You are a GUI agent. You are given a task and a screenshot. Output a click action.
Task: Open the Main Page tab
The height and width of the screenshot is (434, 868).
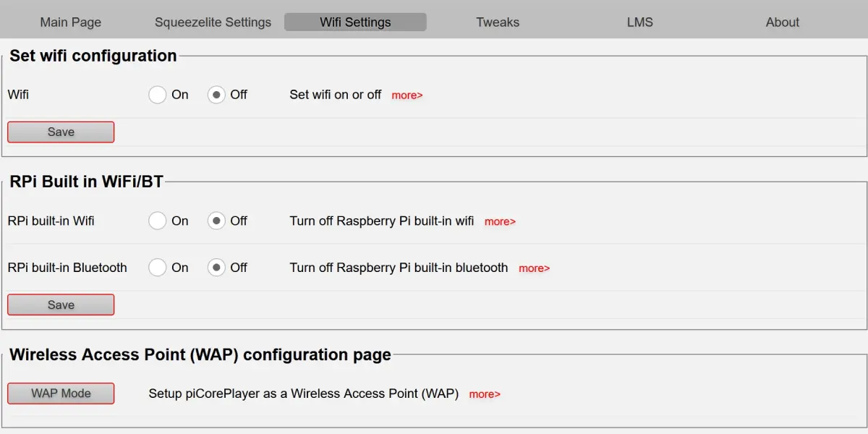71,22
